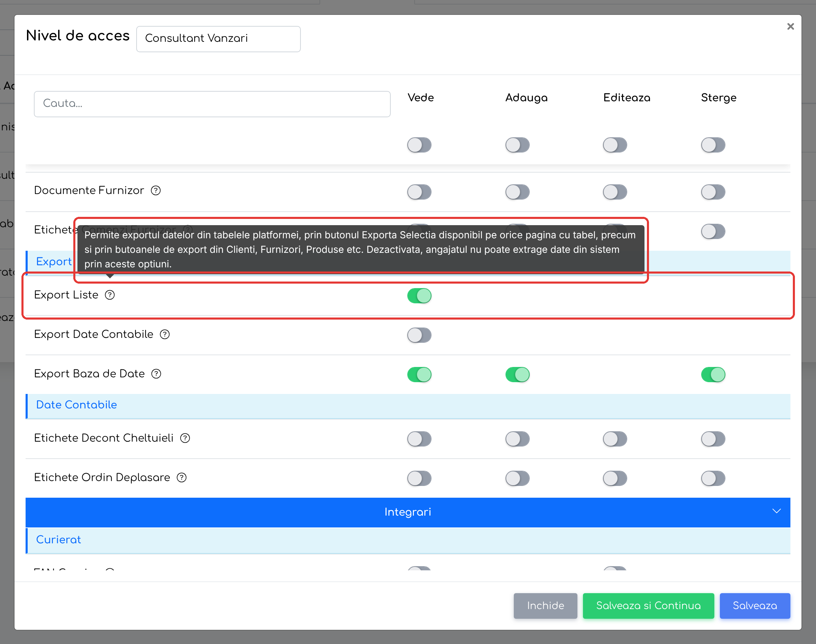
Task: Enable Sterge for Etichete Decont Cheltuieli
Action: [x=713, y=439]
